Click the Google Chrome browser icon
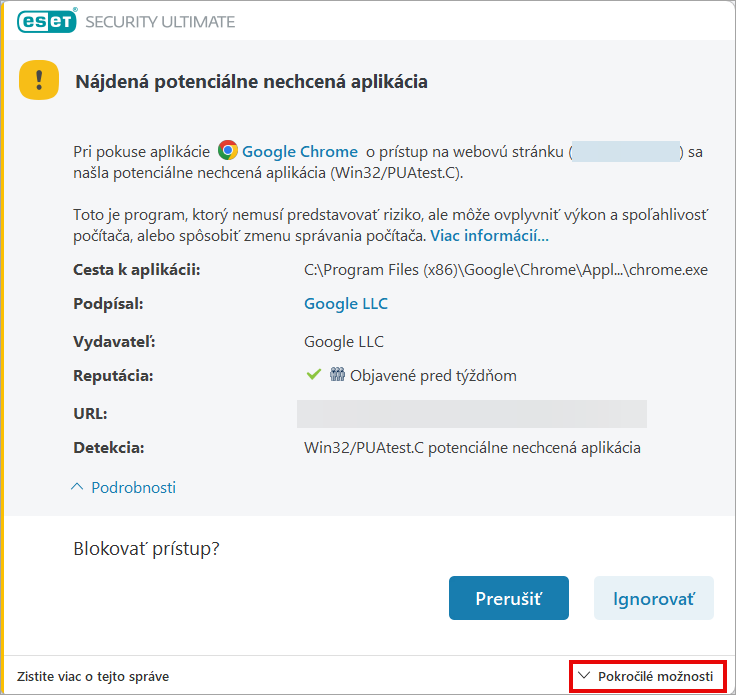The height and width of the screenshot is (695, 736). [x=228, y=151]
